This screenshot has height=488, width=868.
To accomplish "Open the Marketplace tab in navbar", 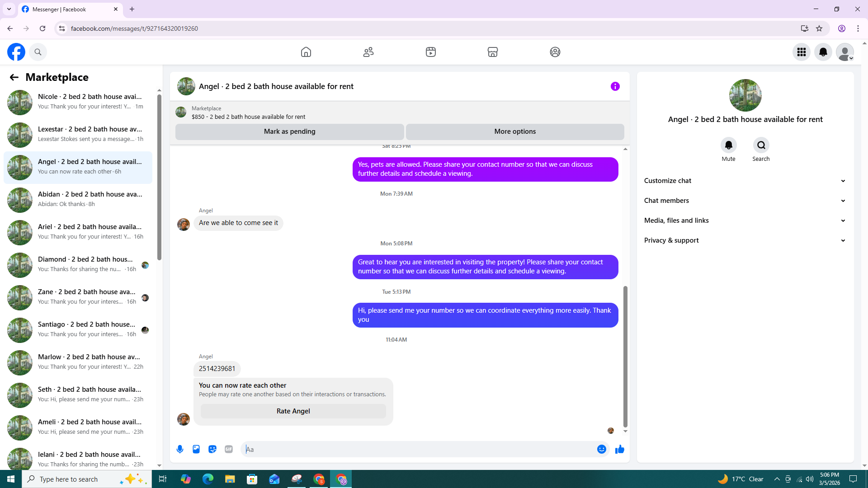I will pos(492,52).
